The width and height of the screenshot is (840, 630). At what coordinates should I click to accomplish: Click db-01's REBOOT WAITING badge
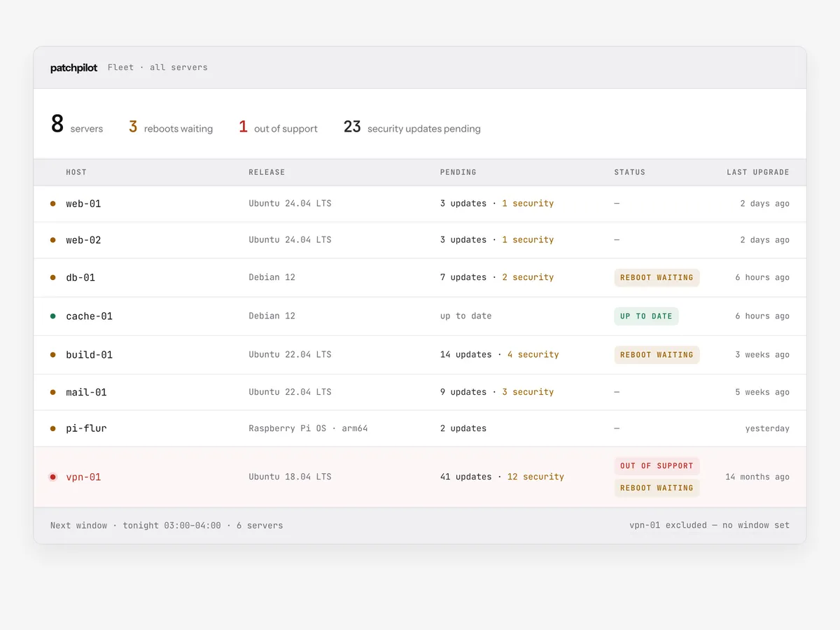657,278
